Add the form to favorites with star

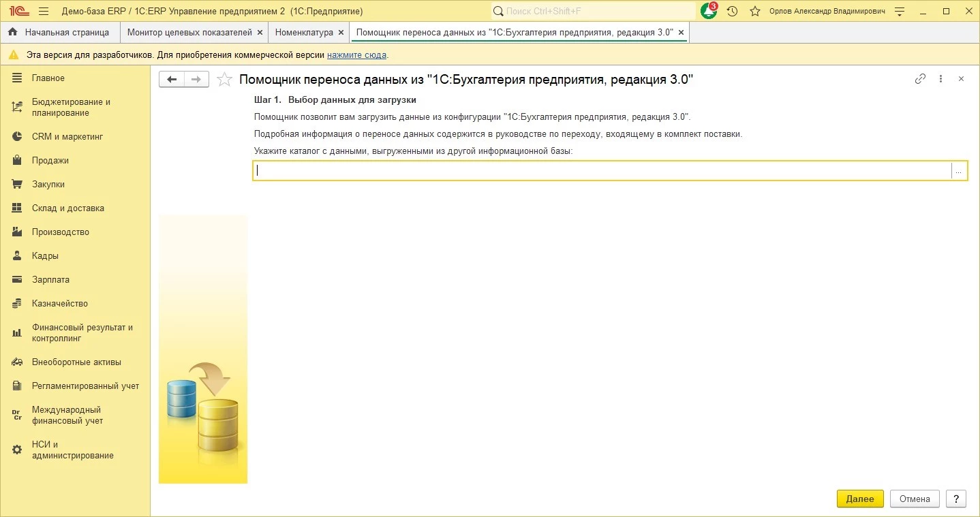point(224,80)
